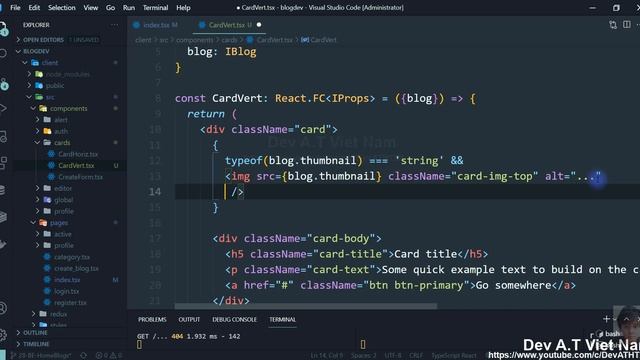Click the Spaces: 2 indentation status item
The width and height of the screenshot is (640, 360).
363,356
